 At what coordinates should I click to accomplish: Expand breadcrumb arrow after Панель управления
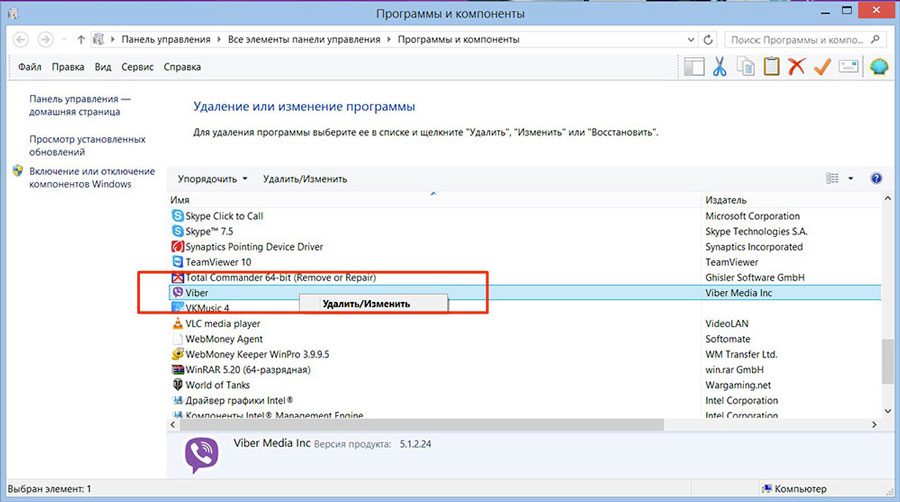(x=219, y=40)
